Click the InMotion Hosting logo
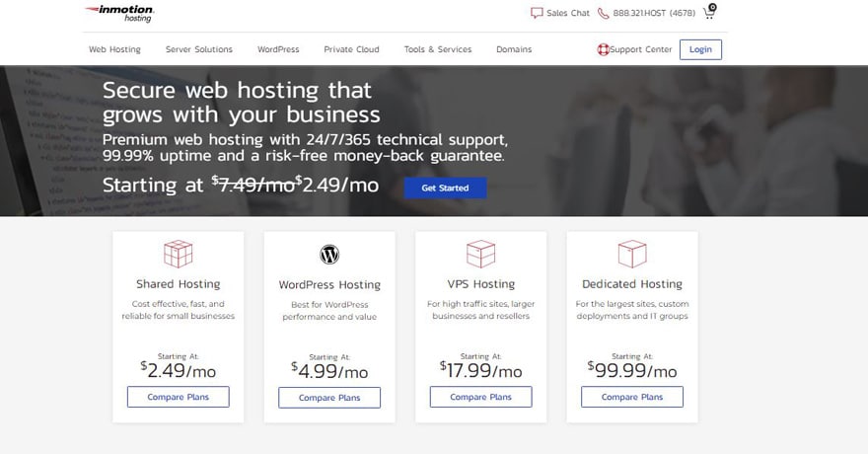The width and height of the screenshot is (868, 454). coord(119,13)
